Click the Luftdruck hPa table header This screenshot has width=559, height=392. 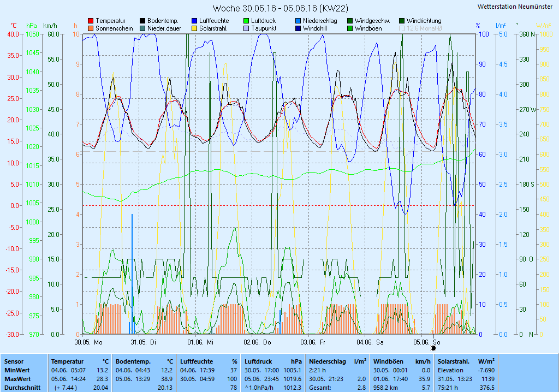(x=273, y=361)
